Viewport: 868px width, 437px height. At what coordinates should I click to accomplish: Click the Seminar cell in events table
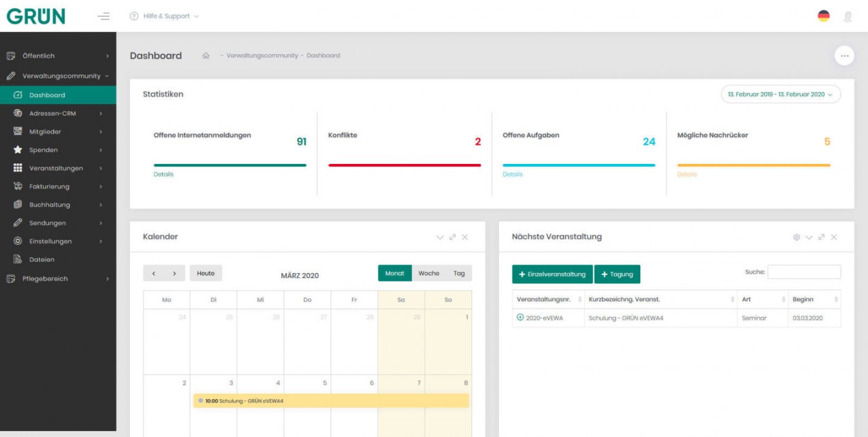[x=763, y=318]
